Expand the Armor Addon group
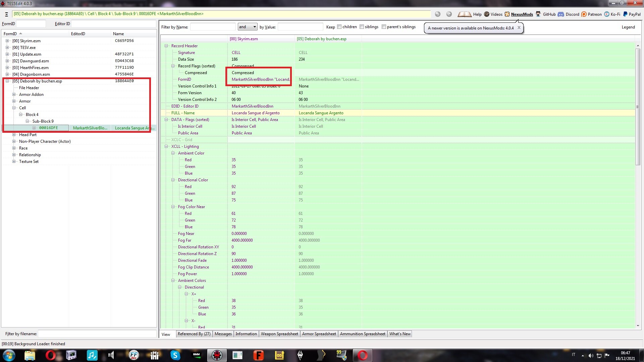Viewport: 644px width, 362px height. (14, 94)
